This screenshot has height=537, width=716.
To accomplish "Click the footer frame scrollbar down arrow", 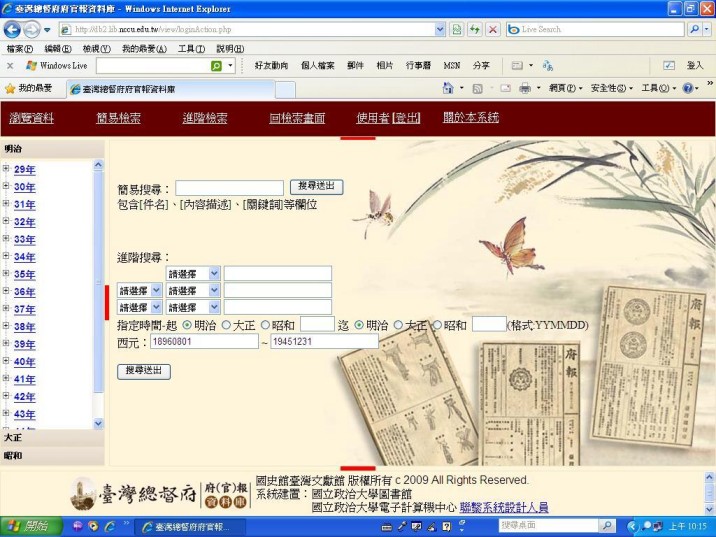I will [x=710, y=508].
